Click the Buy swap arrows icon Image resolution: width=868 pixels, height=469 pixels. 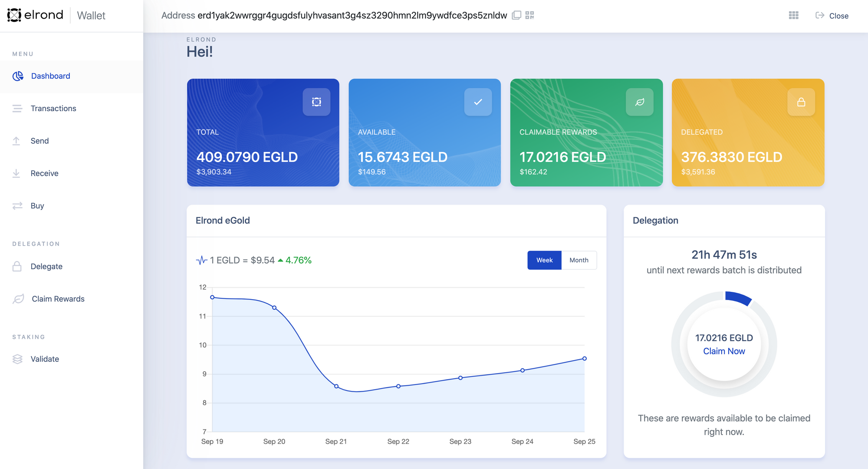17,206
